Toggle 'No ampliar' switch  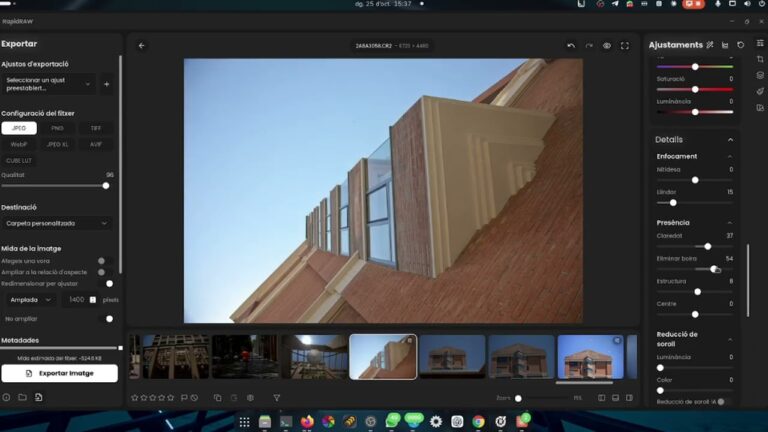click(x=105, y=319)
